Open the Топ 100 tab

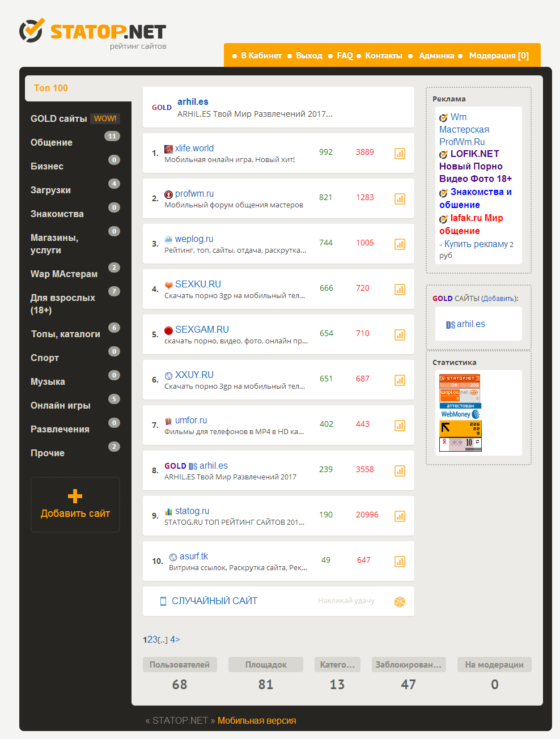tap(51, 88)
